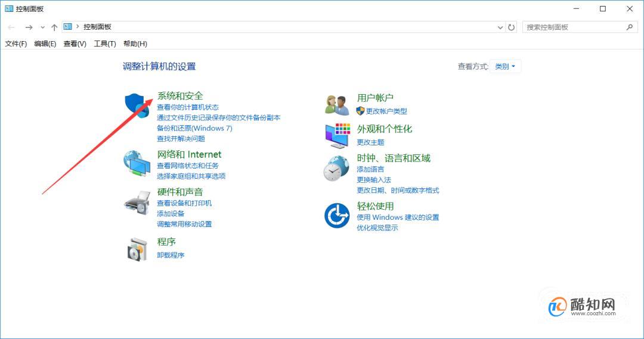This screenshot has width=644, height=339.
Task: Open the 类别 view mode dropdown
Action: 505,67
